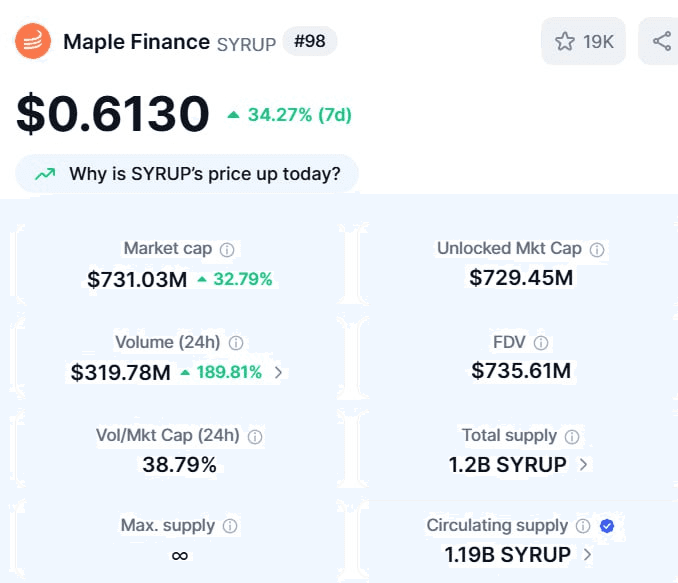Star SYRUP to add to watchlist
The width and height of the screenshot is (678, 583).
(583, 42)
